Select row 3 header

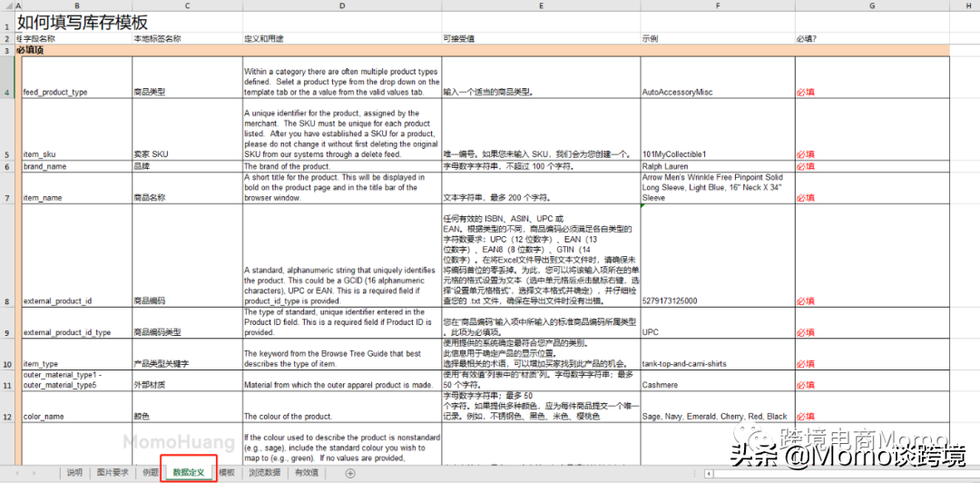point(6,50)
